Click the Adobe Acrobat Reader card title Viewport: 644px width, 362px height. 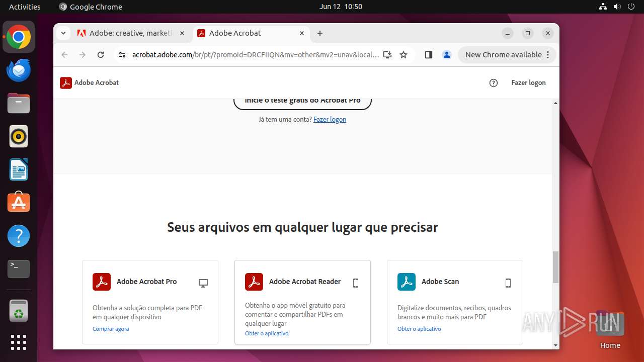coord(305,282)
